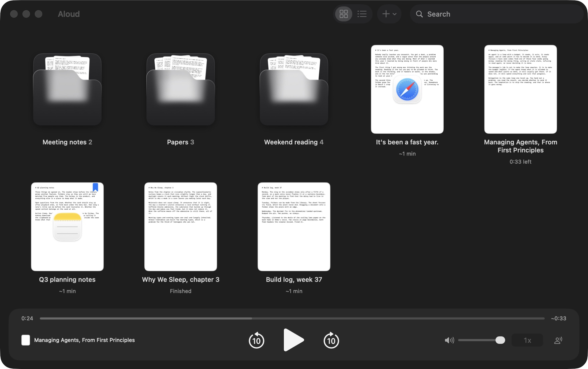
Task: Click the Safari icon on fast year document
Action: point(407,90)
